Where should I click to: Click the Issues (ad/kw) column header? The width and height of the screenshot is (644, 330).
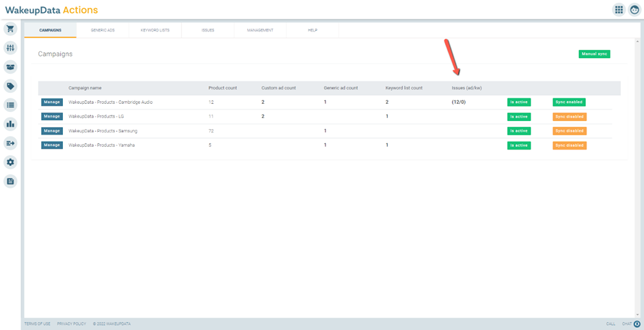(x=466, y=88)
